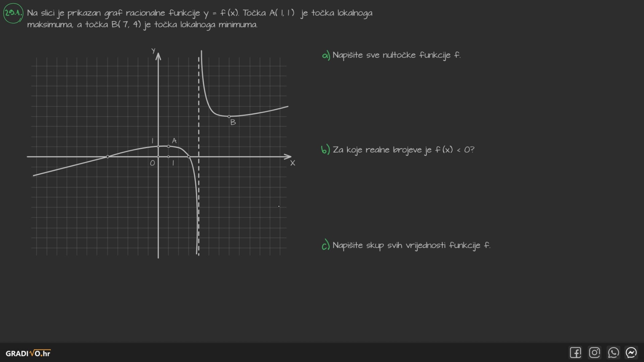Click the green c) question marker
Screen dimensions: 644x362
325,246
